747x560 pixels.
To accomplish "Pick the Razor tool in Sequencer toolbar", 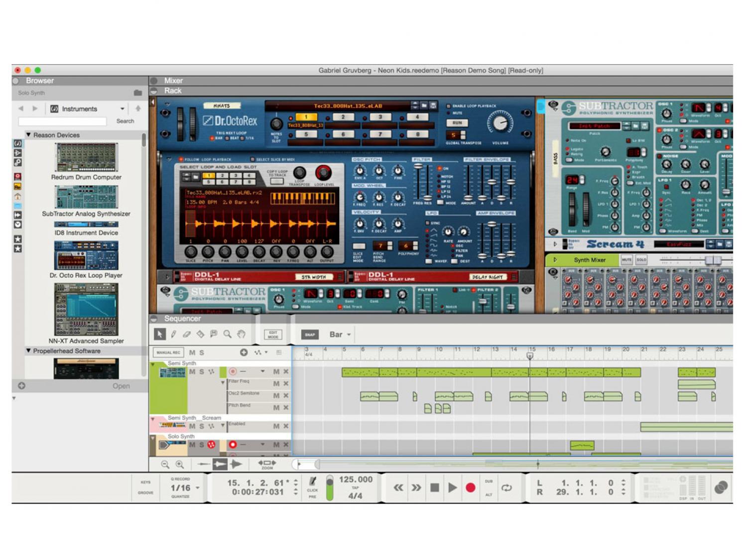I will tap(200, 334).
